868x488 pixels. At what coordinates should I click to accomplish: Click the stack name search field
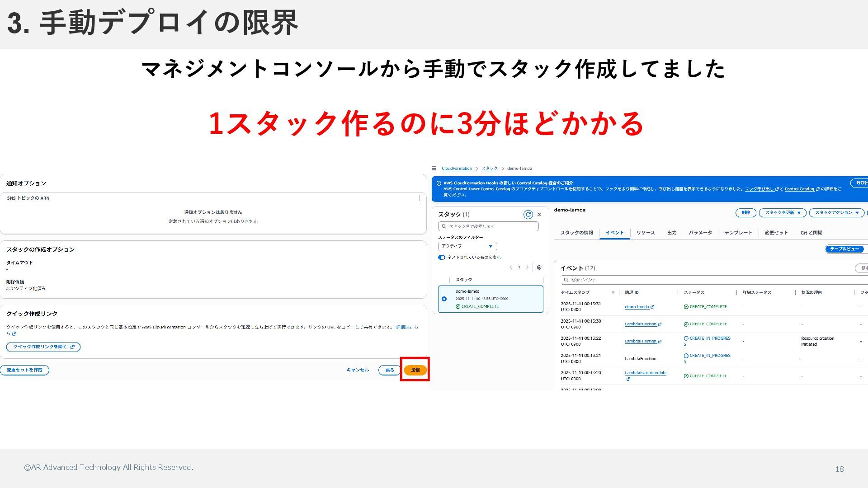tap(488, 226)
